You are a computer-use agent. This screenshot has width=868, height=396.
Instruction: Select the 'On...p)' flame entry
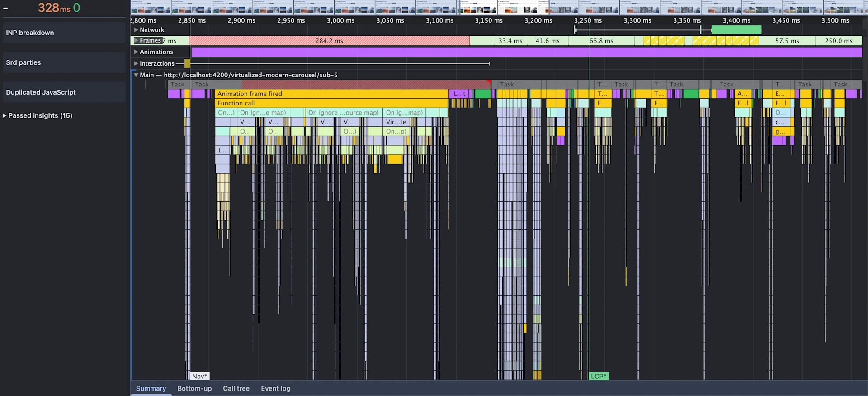click(396, 131)
